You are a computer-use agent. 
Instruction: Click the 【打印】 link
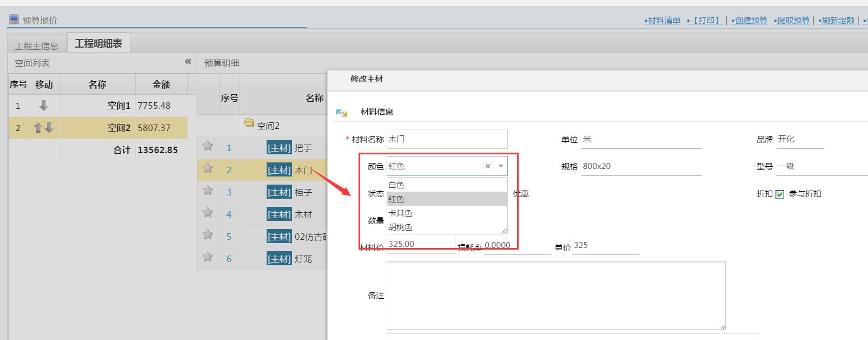(705, 21)
